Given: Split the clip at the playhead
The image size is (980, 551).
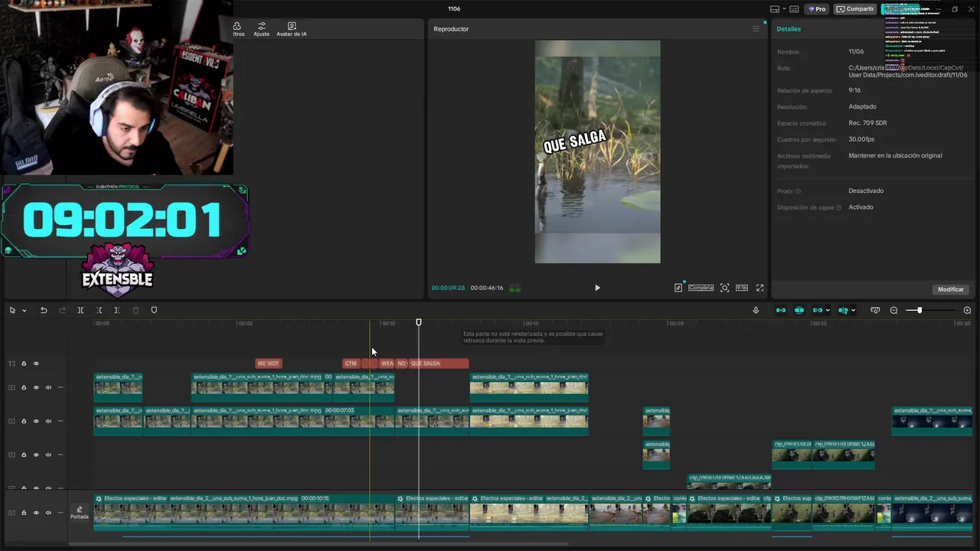Looking at the screenshot, I should click(80, 310).
